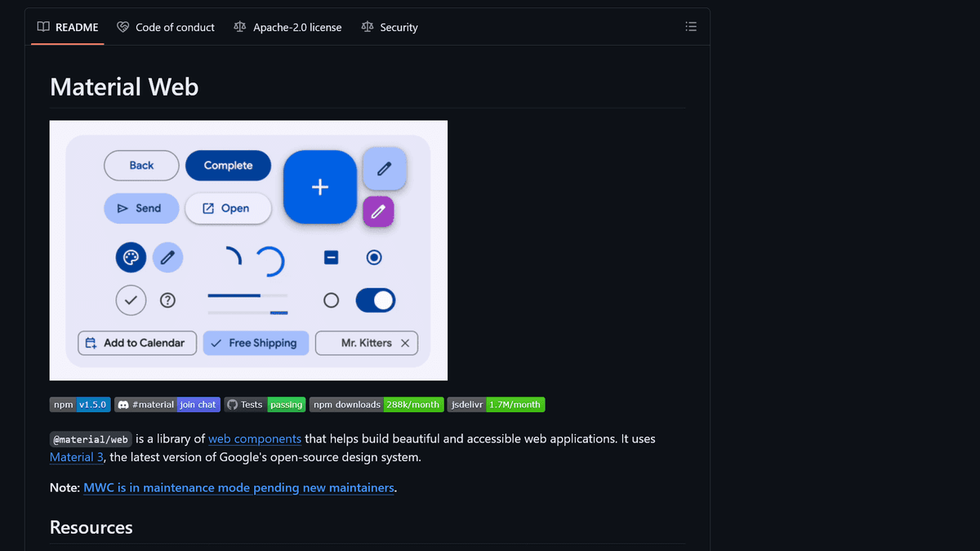Click the Open button in the preview

(228, 208)
